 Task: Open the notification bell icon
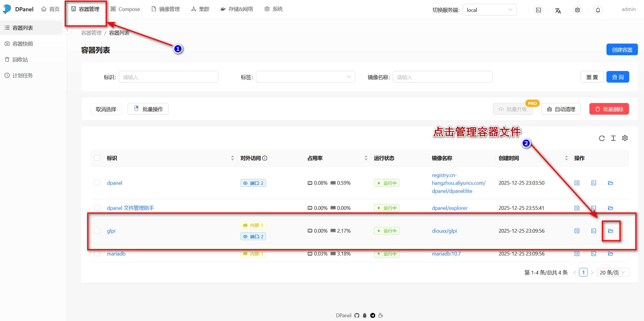598,10
